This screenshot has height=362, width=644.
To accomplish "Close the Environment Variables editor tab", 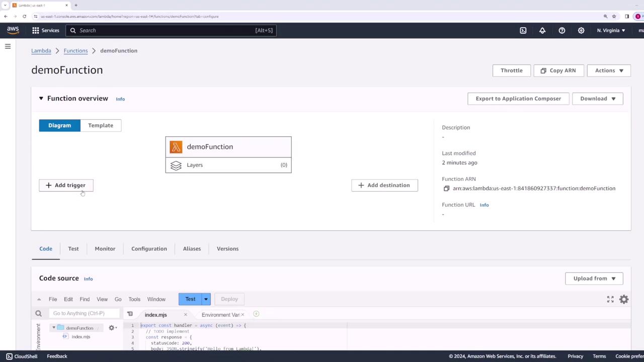I will (x=243, y=315).
